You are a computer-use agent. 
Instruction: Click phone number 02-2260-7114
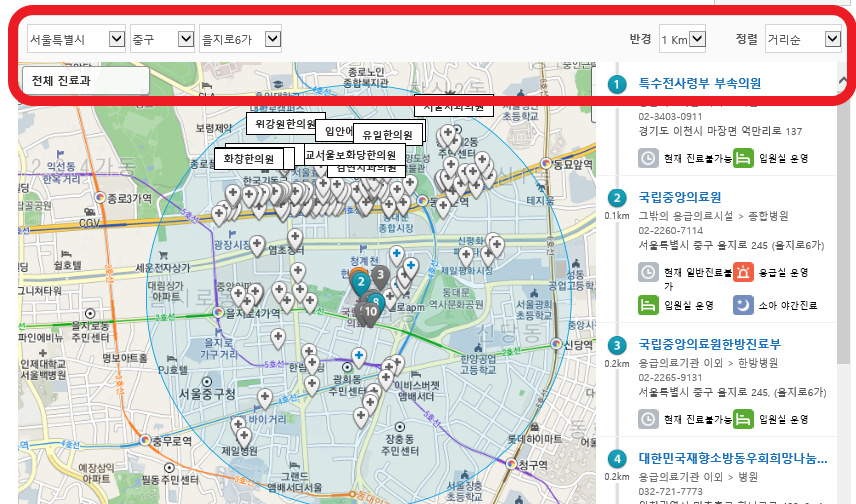670,230
